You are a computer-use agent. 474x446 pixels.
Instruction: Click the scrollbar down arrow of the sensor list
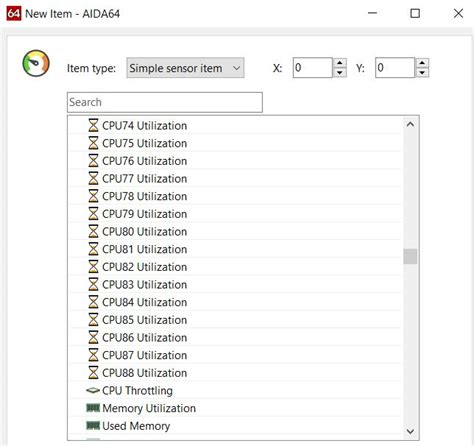410,431
